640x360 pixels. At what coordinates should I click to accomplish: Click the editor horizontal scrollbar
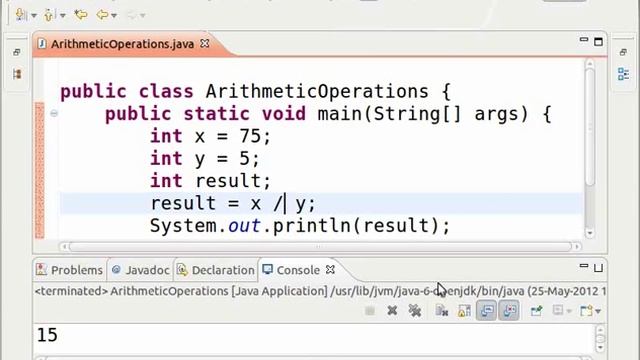320,247
